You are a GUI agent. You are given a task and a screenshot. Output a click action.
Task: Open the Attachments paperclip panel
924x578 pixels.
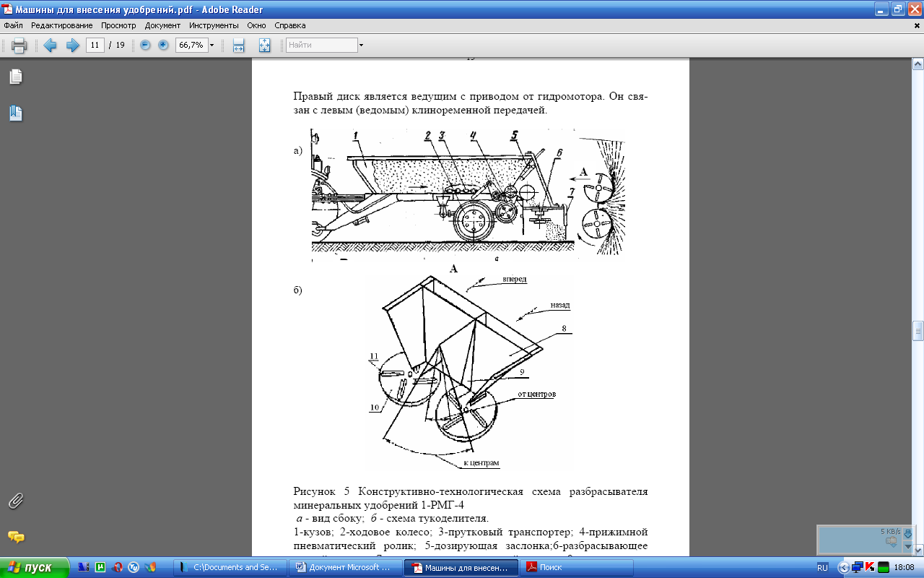(x=16, y=500)
